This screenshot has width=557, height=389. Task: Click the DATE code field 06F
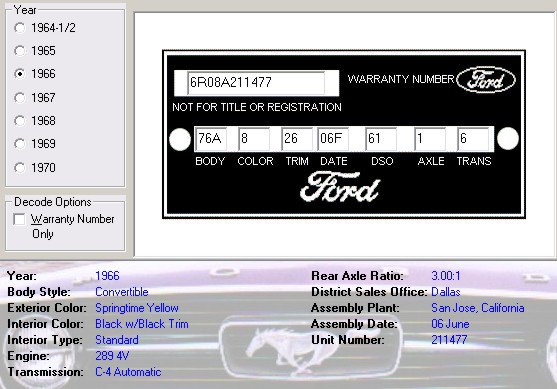(333, 139)
